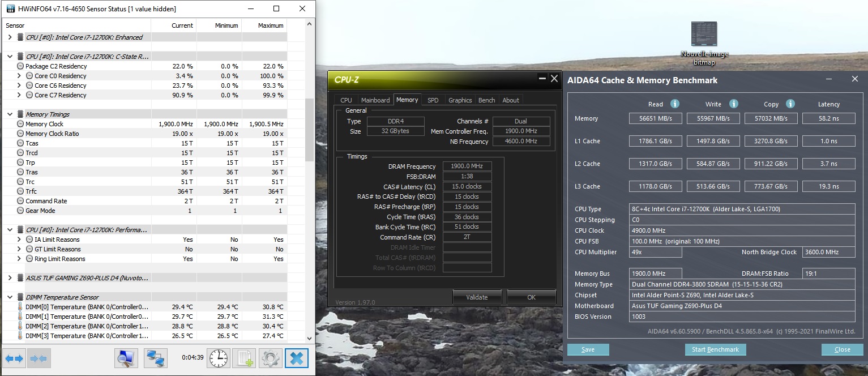Expand the Core C0 Residency row
Viewport: 868px width, 376px height.
20,76
